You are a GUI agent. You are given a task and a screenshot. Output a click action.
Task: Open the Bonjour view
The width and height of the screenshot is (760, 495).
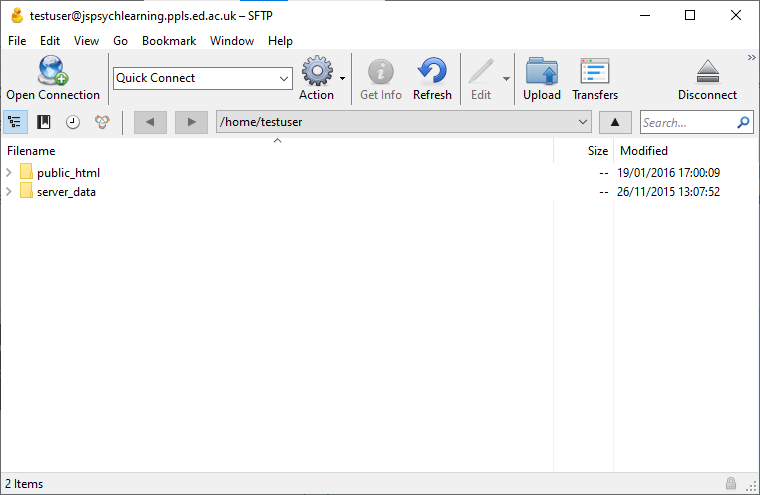point(102,122)
